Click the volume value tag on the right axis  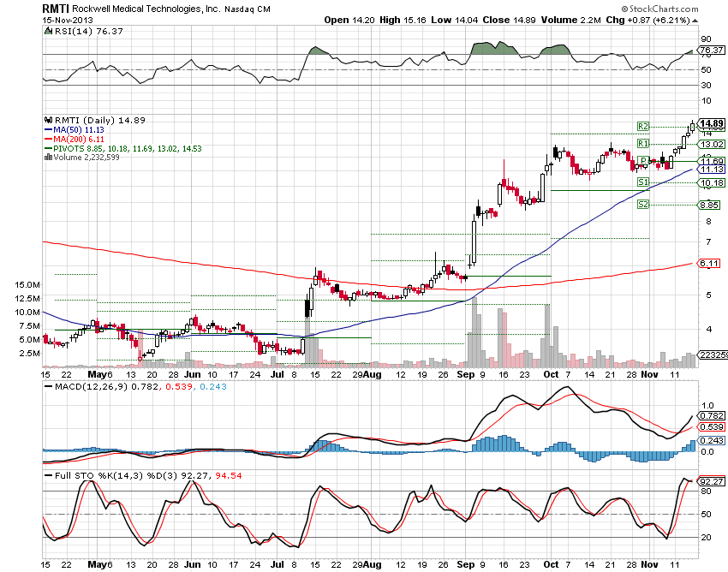pos(713,355)
